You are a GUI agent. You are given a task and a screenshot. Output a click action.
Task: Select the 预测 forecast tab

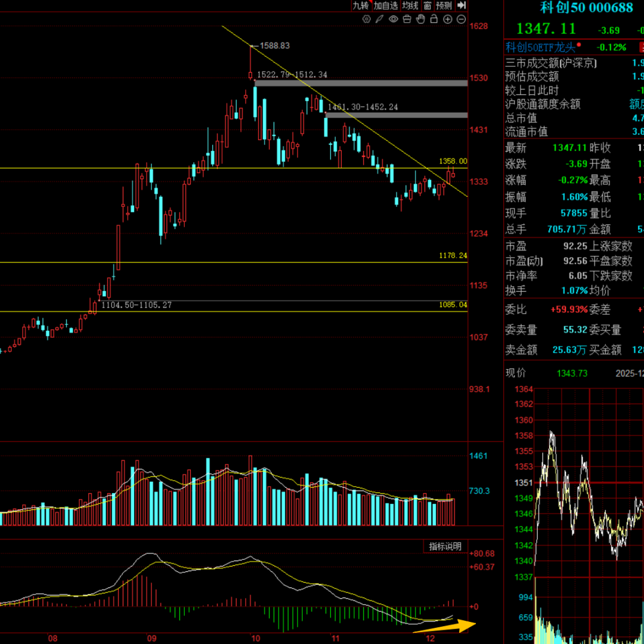tap(444, 5)
